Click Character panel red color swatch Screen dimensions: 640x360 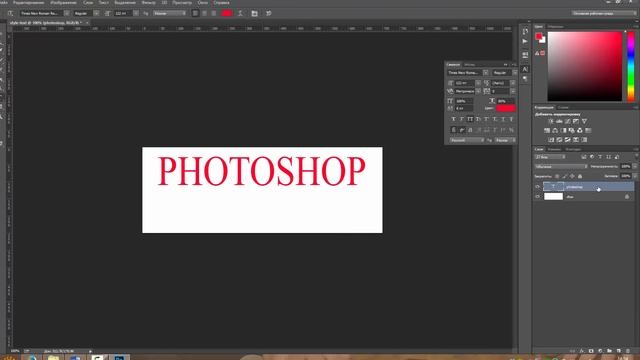click(x=506, y=108)
